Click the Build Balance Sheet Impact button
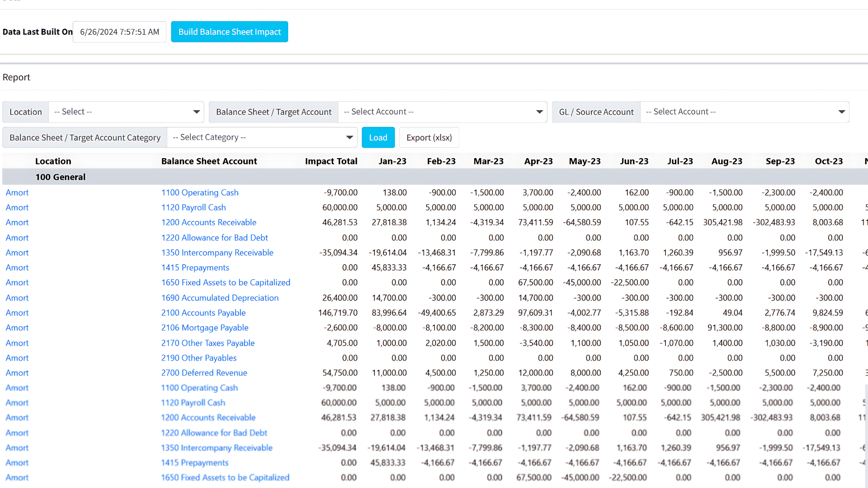The height and width of the screenshot is (488, 868). click(229, 32)
